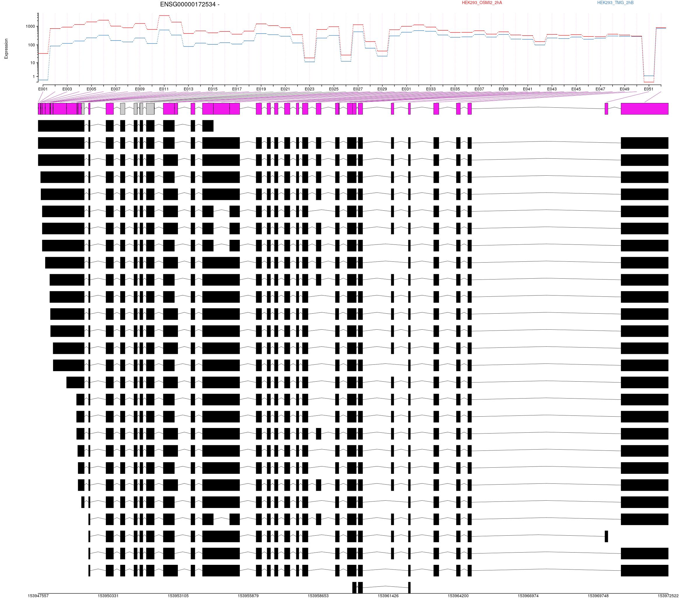This screenshot has width=700, height=601.
Task: Click the 100 y-axis tick label
Action: pos(32,45)
